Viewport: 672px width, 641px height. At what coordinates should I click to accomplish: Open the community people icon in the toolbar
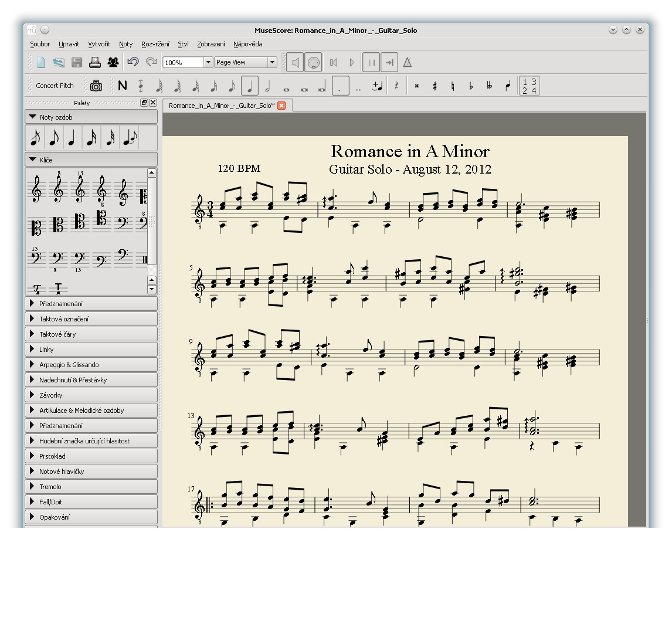coord(113,63)
